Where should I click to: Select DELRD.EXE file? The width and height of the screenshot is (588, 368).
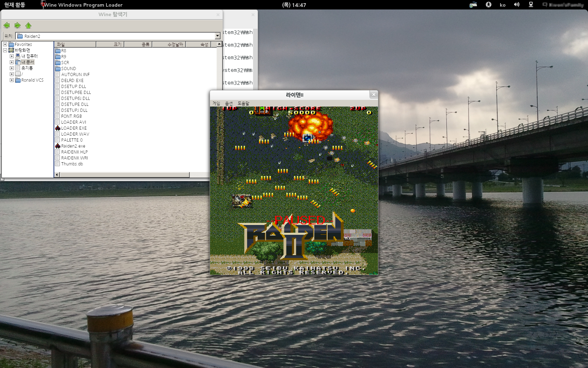(x=69, y=80)
